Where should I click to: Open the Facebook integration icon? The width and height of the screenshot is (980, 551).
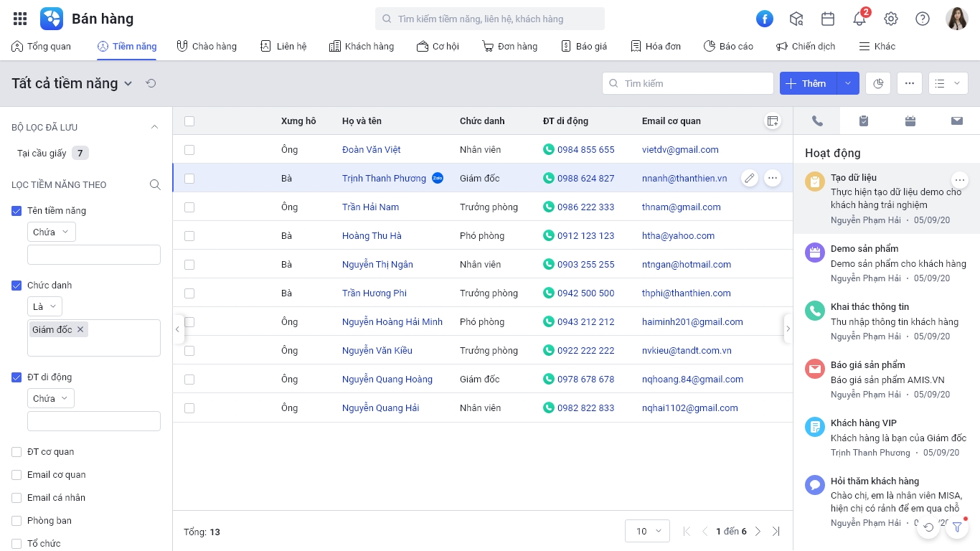[x=765, y=19]
